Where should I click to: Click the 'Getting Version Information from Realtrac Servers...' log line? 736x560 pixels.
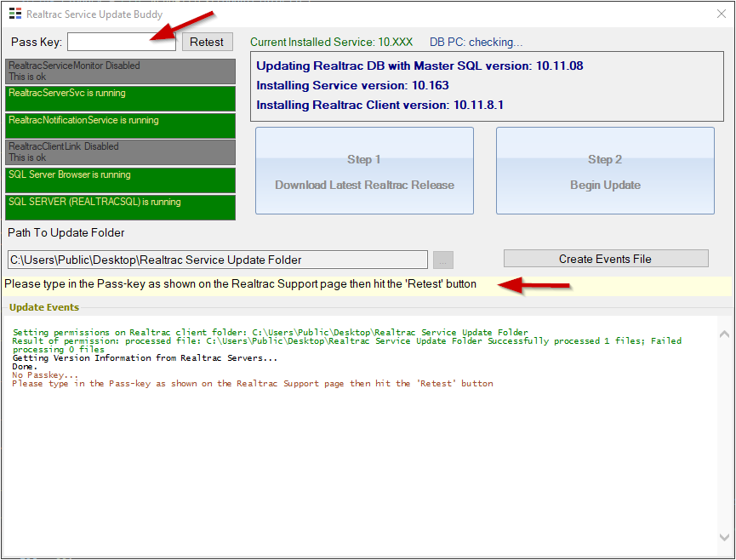pos(145,358)
